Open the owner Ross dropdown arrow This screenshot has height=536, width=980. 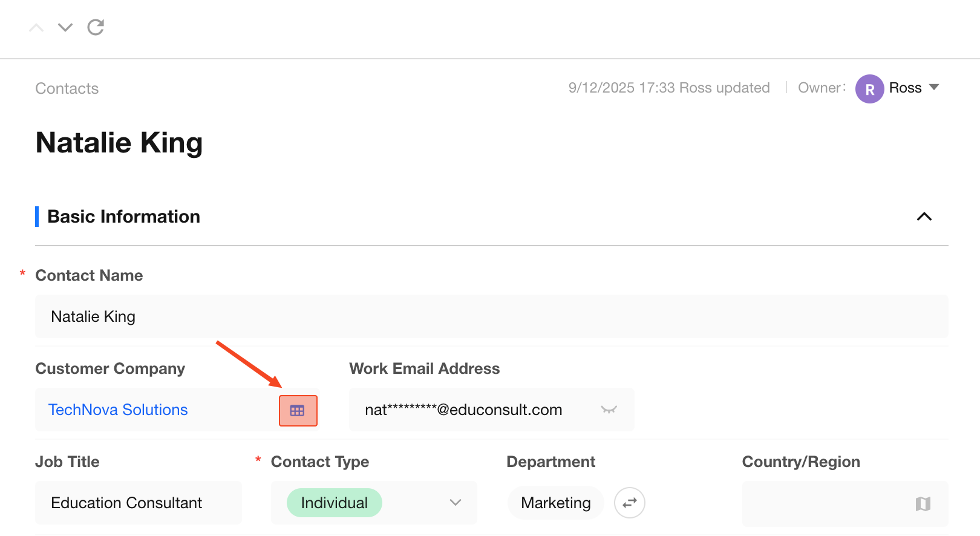(934, 87)
